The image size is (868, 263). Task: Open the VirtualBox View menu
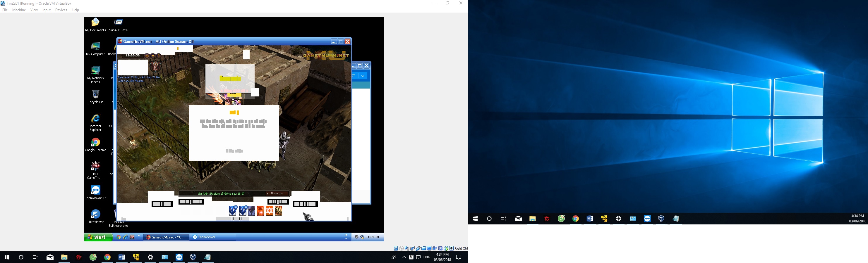[34, 10]
